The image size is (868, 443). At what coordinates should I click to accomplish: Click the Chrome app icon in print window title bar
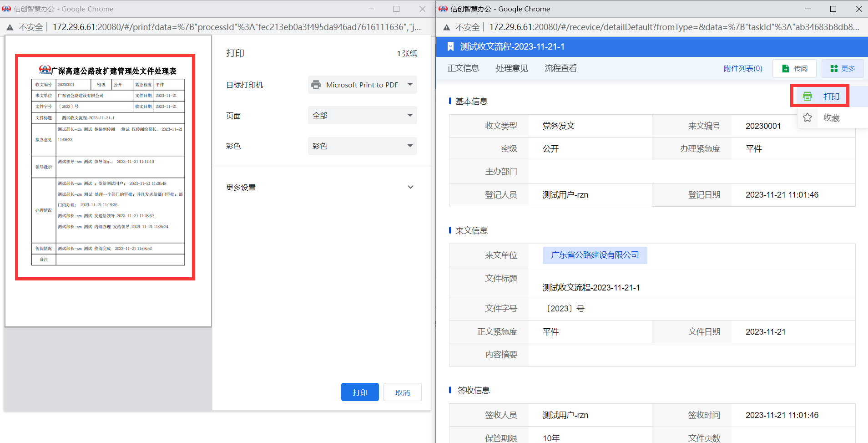tap(6, 9)
